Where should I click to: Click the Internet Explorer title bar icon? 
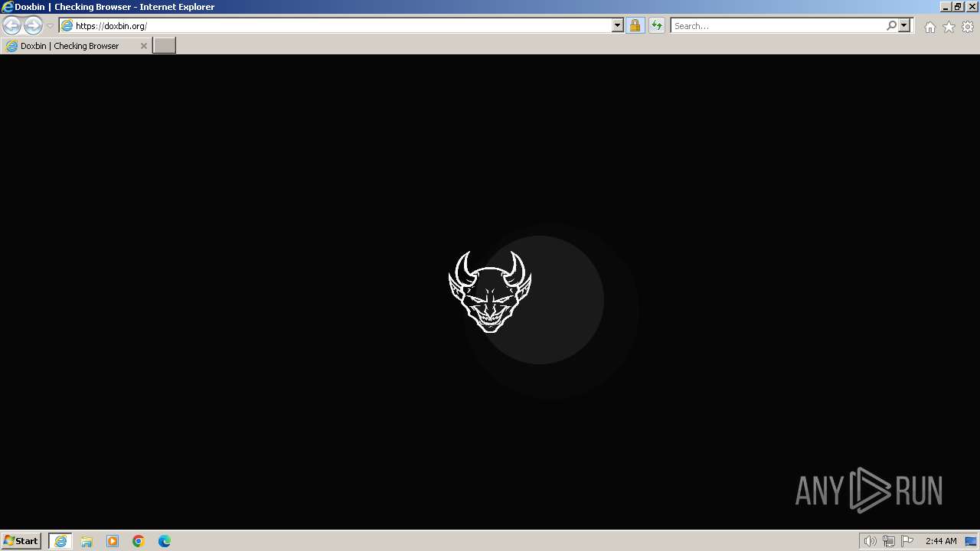[8, 7]
